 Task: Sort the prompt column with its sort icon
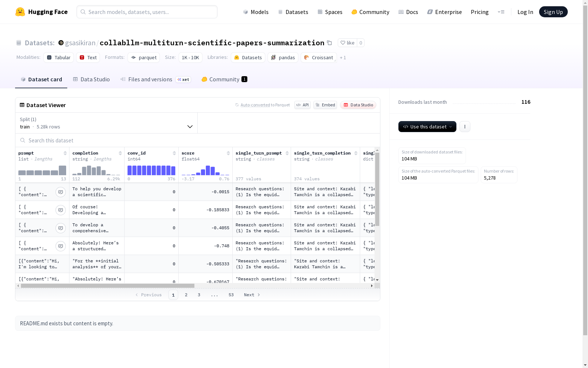65,153
